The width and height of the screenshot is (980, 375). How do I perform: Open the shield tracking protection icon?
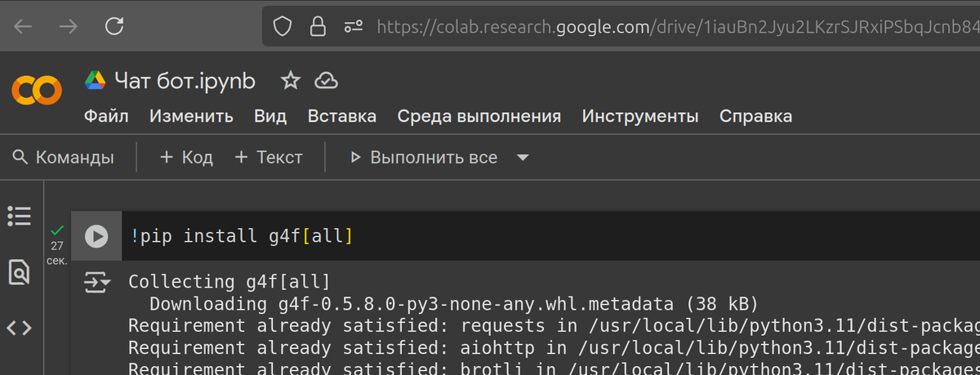pyautogui.click(x=283, y=27)
